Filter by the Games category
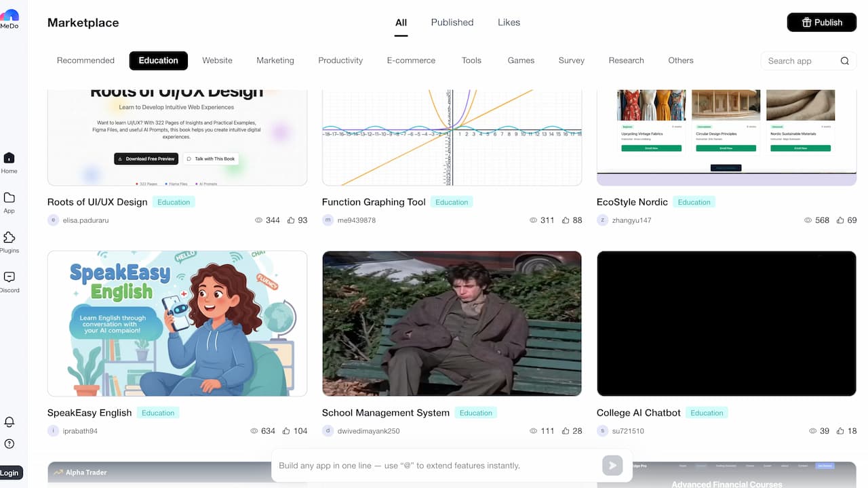 point(521,60)
